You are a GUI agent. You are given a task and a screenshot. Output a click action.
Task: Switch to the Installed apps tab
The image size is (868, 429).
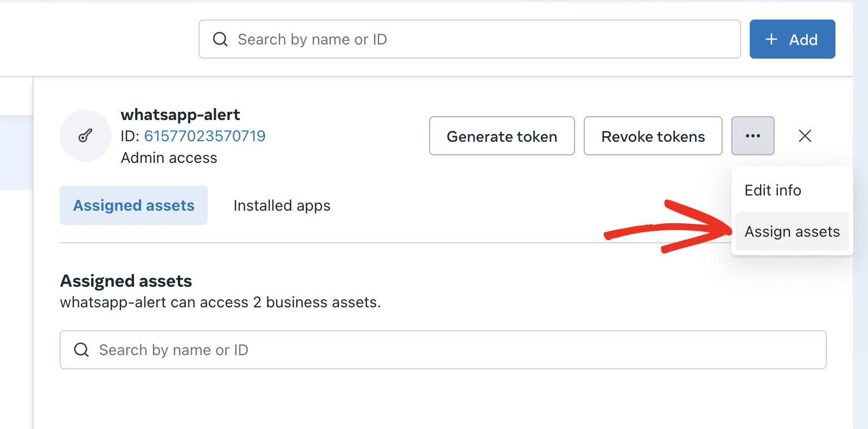coord(282,206)
